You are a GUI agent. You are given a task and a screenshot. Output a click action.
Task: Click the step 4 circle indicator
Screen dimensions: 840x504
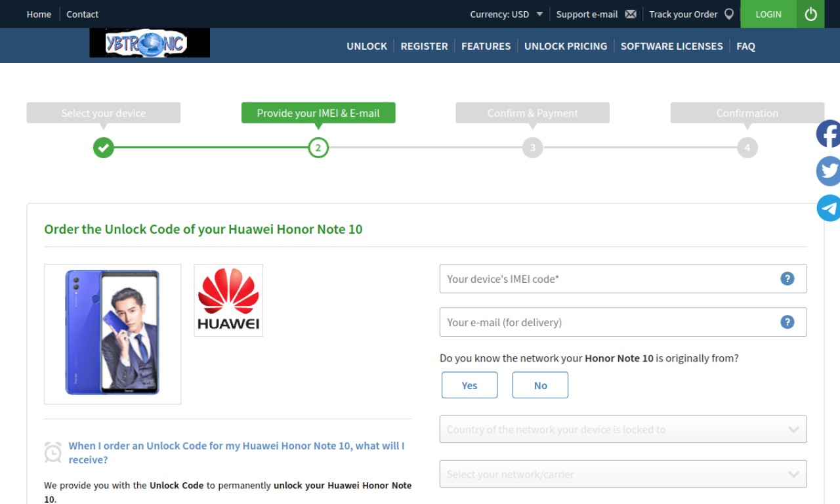pyautogui.click(x=747, y=148)
